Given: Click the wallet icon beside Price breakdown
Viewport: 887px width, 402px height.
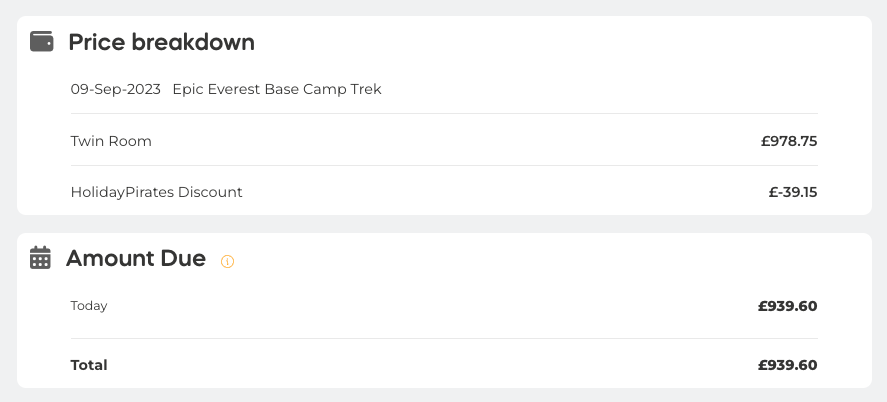Looking at the screenshot, I should 41,42.
